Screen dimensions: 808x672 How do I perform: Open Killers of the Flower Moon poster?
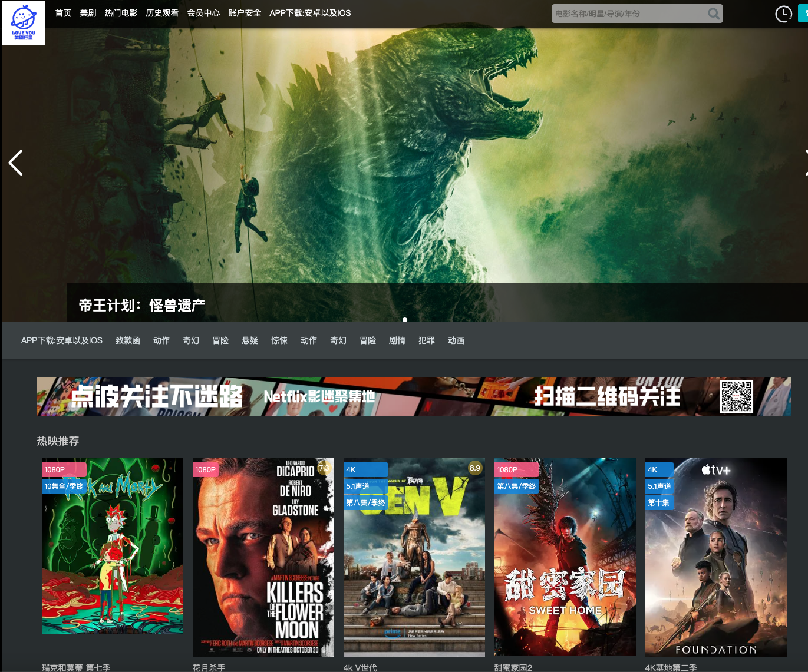pyautogui.click(x=263, y=557)
